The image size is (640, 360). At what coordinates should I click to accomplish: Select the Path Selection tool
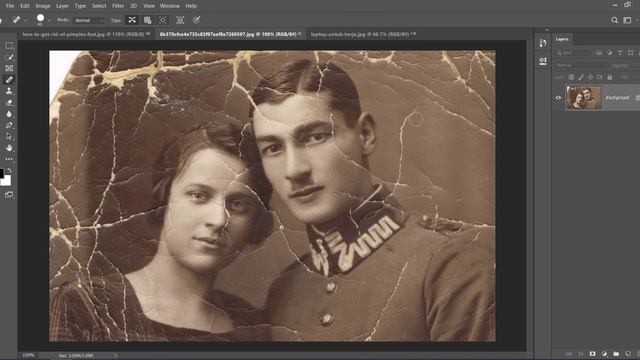(9, 137)
